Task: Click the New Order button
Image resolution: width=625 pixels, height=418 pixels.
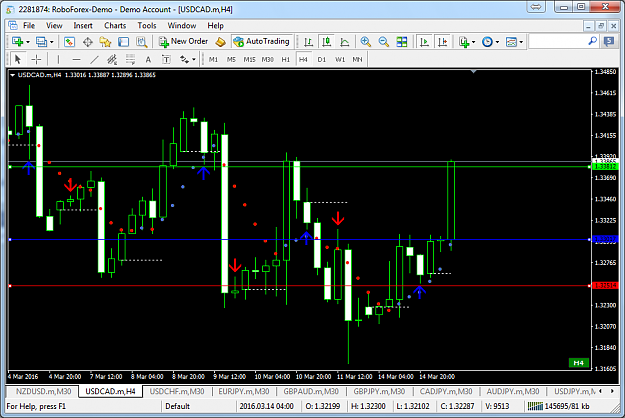Action: point(183,41)
